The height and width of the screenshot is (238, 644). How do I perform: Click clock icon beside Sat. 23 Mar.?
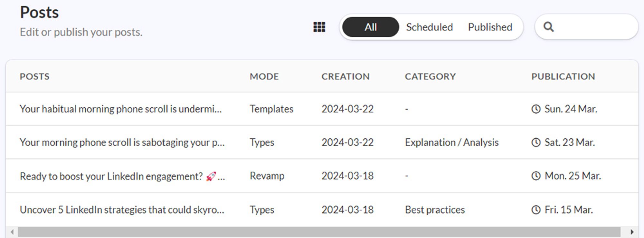(x=536, y=142)
